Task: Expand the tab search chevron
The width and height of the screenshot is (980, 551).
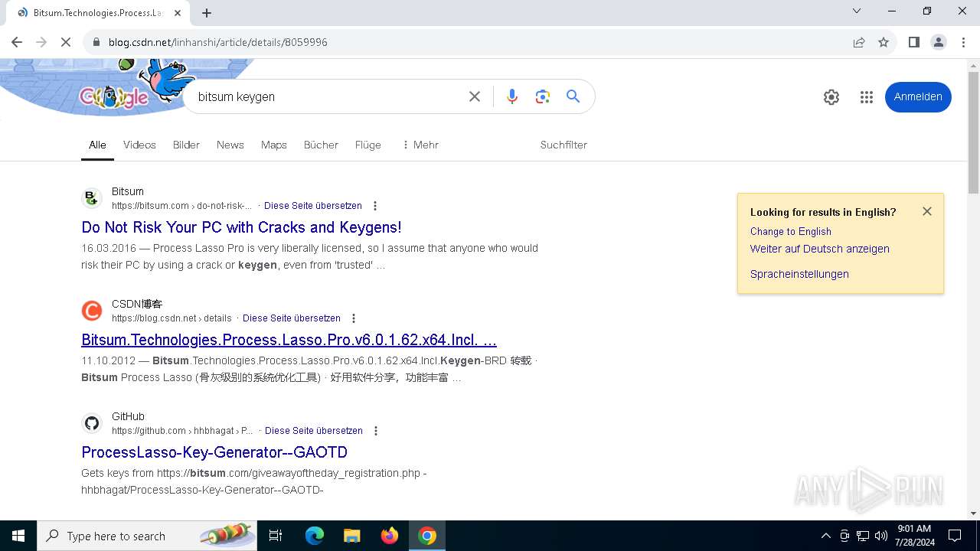Action: (x=857, y=11)
